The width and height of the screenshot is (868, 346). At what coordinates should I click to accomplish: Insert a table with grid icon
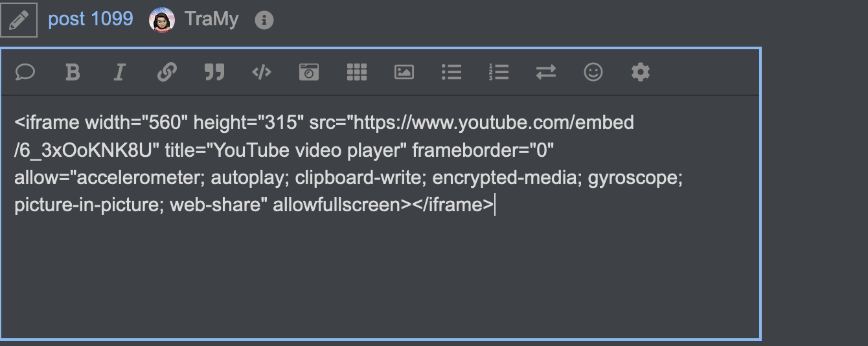[357, 72]
